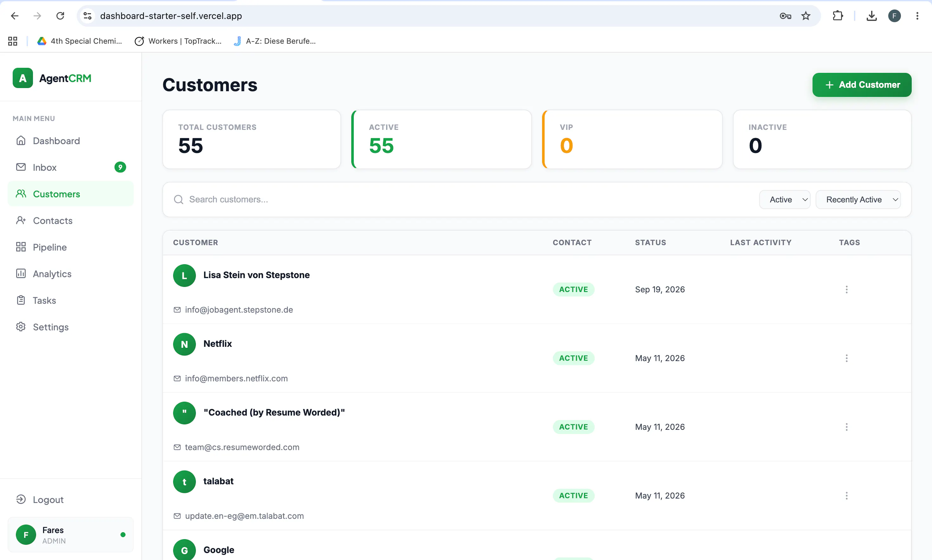The image size is (932, 560).
Task: Click the Google avatar icon
Action: (184, 550)
